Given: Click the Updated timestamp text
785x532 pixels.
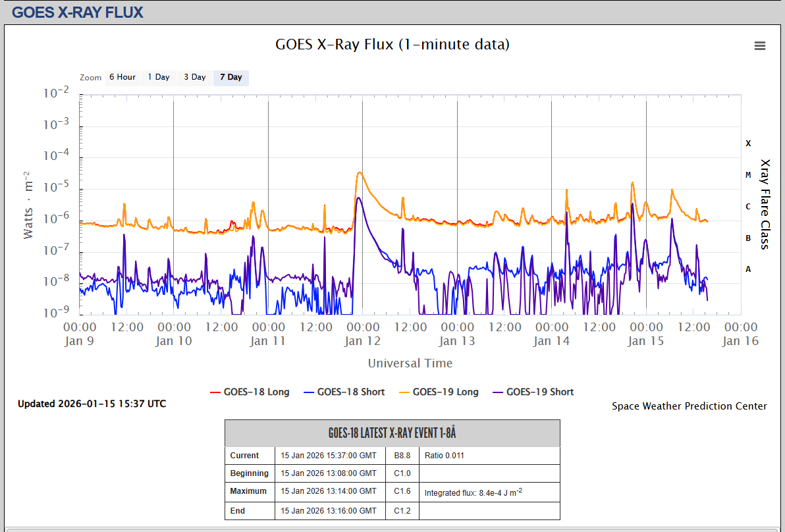Looking at the screenshot, I should pos(92,404).
